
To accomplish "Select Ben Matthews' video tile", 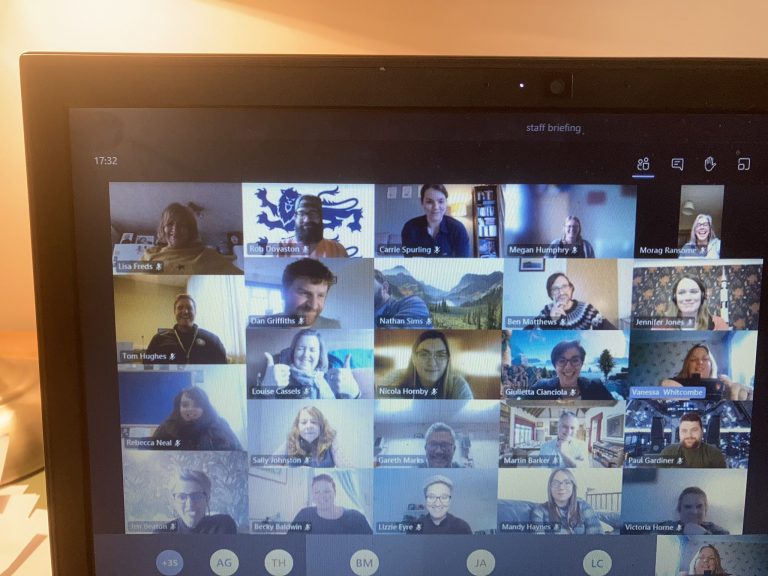I will [568, 294].
